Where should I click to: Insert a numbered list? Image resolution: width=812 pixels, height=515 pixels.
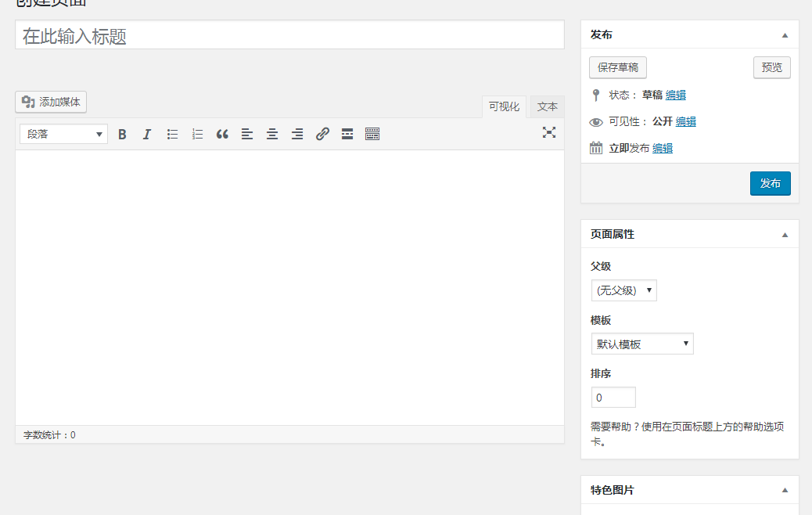pyautogui.click(x=197, y=134)
